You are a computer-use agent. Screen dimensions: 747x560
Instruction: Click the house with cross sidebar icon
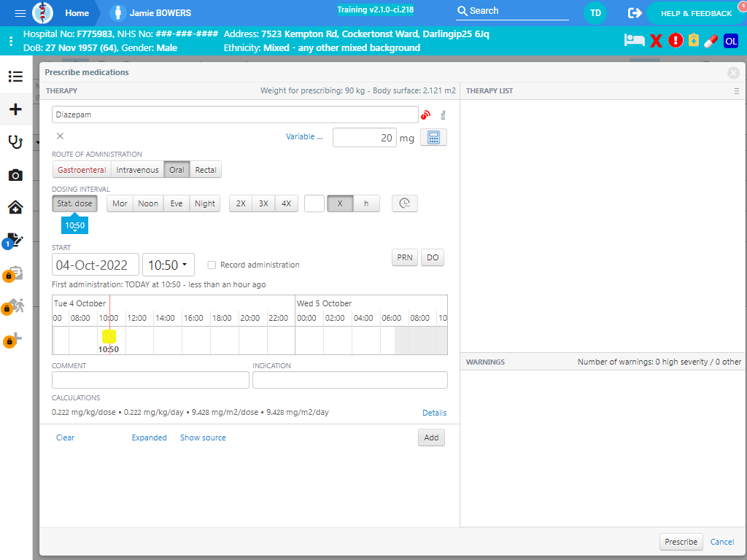pyautogui.click(x=16, y=207)
